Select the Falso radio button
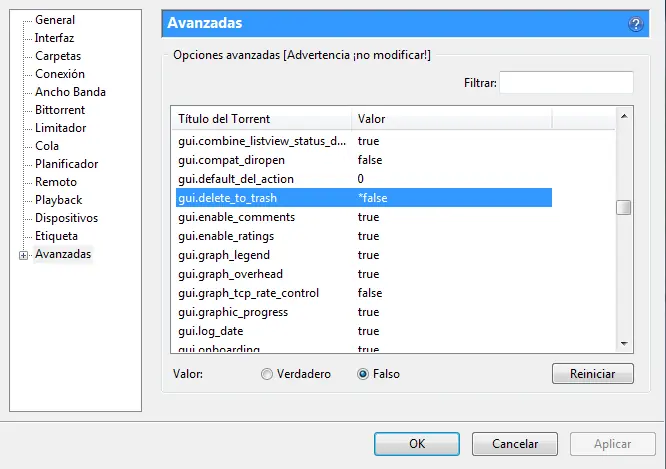The image size is (666, 469). pos(363,374)
